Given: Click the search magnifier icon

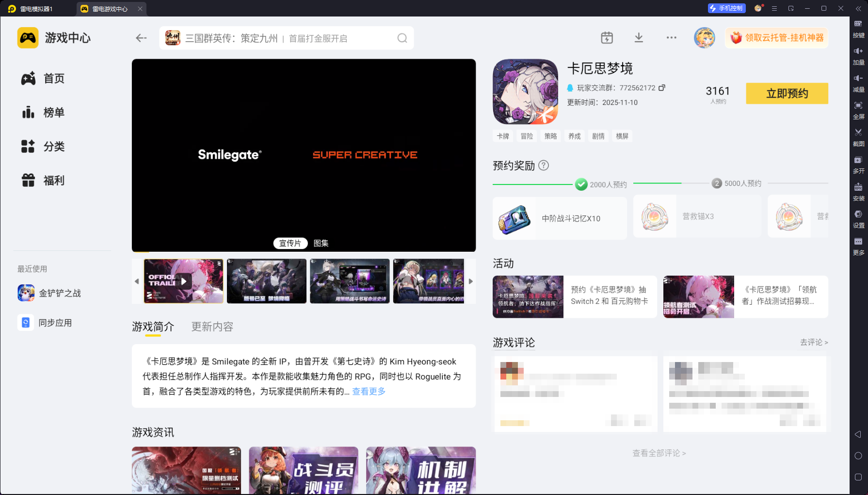Looking at the screenshot, I should 402,38.
